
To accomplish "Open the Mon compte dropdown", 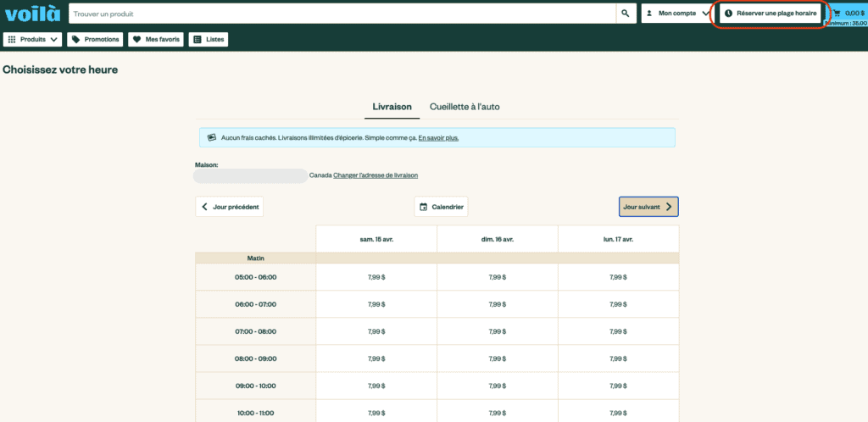I will (676, 14).
